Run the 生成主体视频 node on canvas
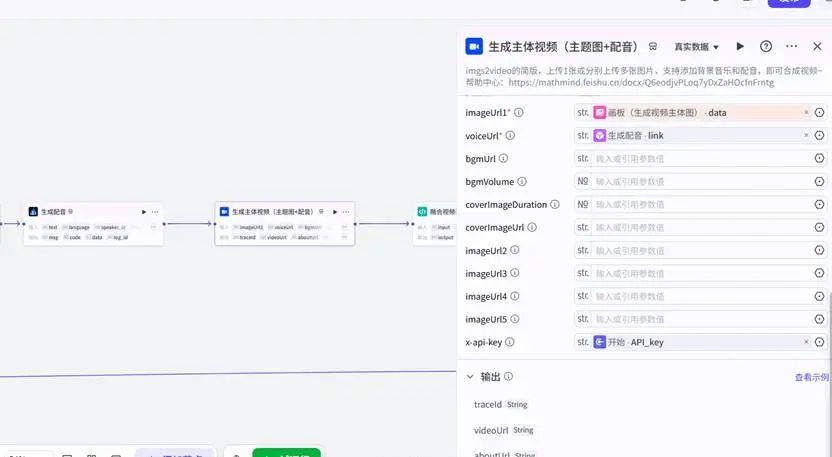Screen dimensions: 832x457 coord(335,212)
